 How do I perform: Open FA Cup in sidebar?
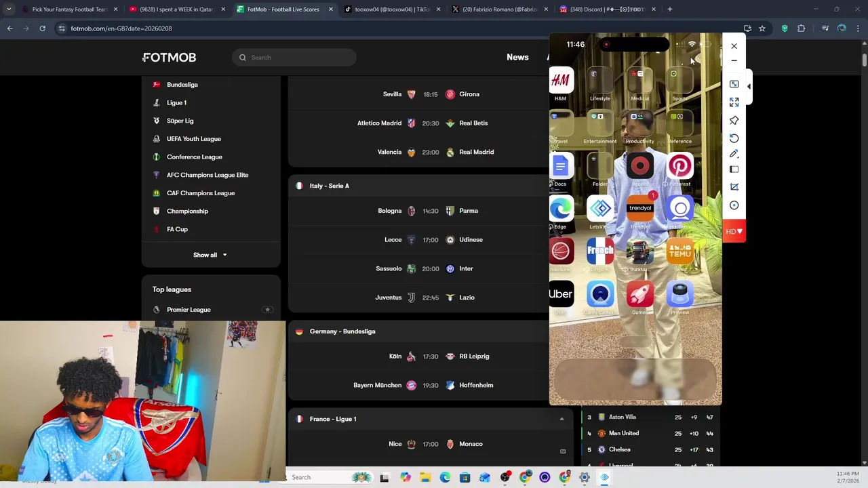click(177, 229)
